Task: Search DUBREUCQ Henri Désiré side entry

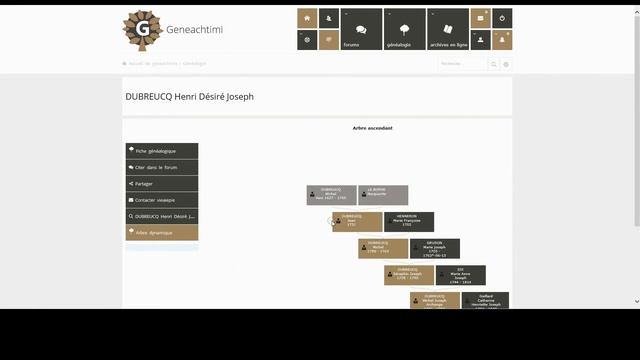Action: [x=162, y=216]
